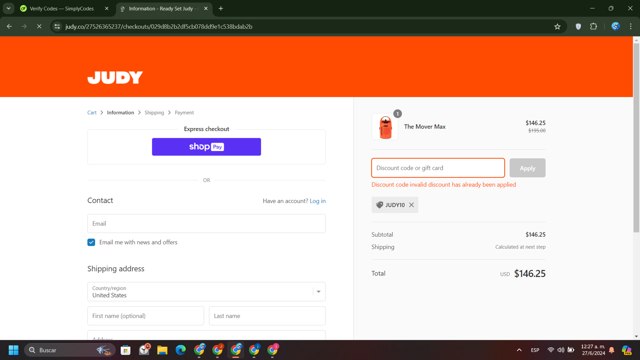Open the Chrome profile avatar

point(616,27)
